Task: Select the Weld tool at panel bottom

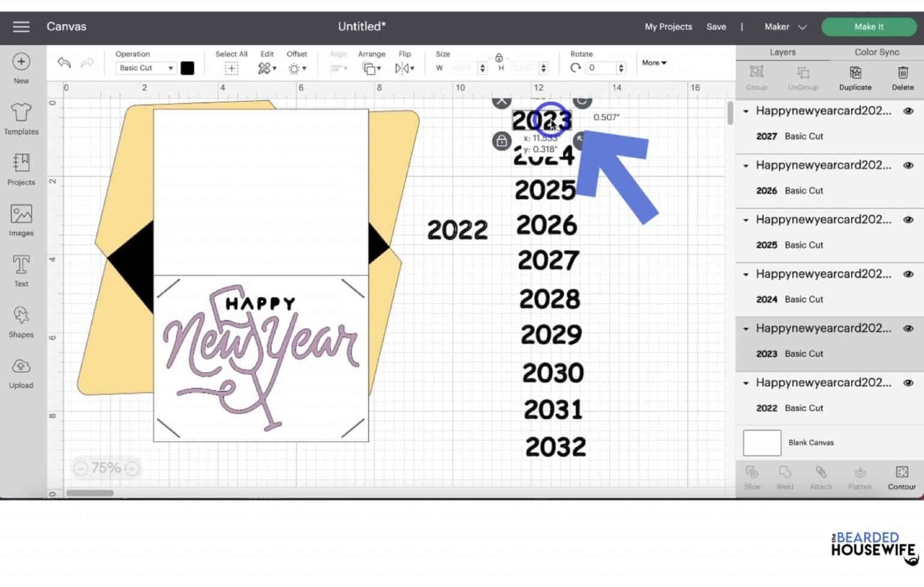Action: (784, 477)
